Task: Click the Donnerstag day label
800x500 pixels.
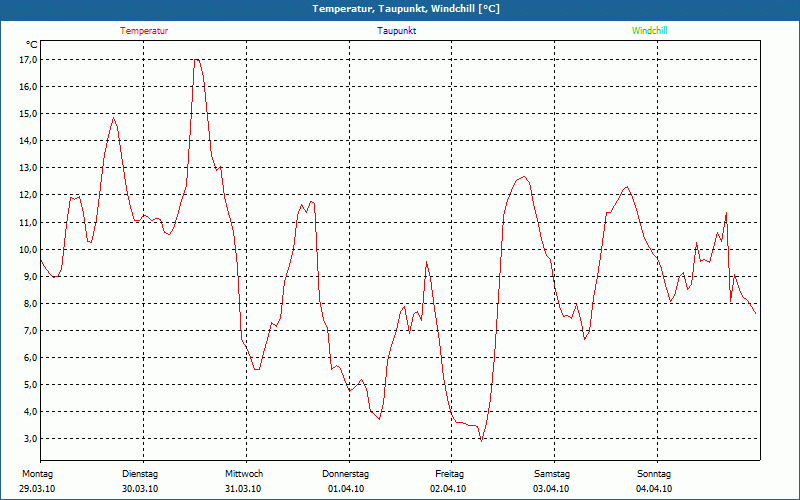Action: (345, 474)
